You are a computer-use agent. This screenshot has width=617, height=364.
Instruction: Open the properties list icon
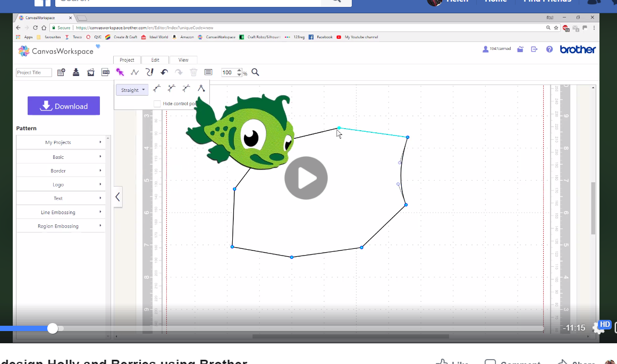click(208, 72)
